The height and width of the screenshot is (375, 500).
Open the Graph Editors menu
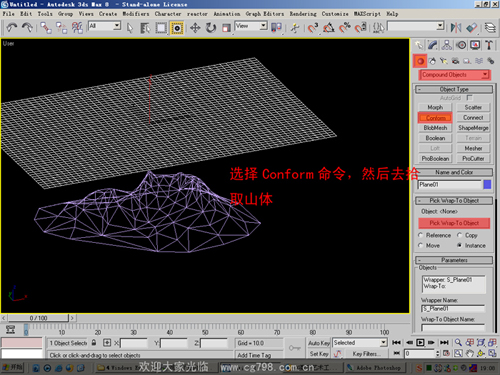tap(265, 14)
